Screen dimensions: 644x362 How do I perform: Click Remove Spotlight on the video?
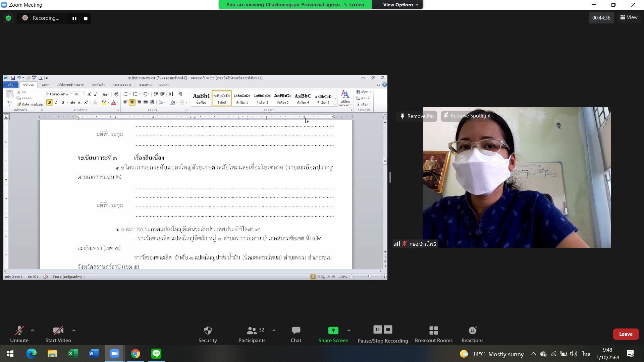(467, 116)
